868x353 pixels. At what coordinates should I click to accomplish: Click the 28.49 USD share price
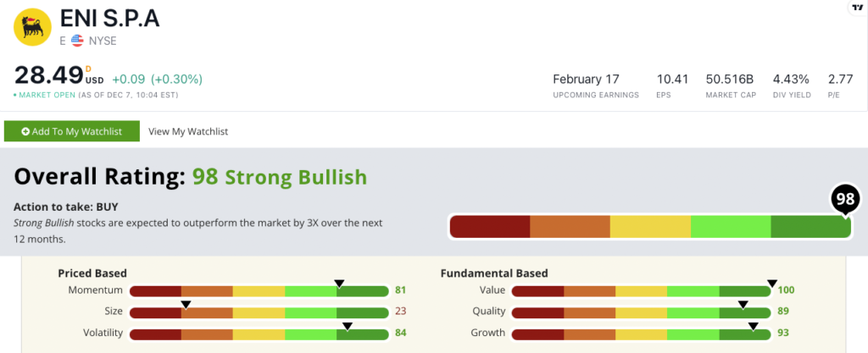click(x=58, y=75)
